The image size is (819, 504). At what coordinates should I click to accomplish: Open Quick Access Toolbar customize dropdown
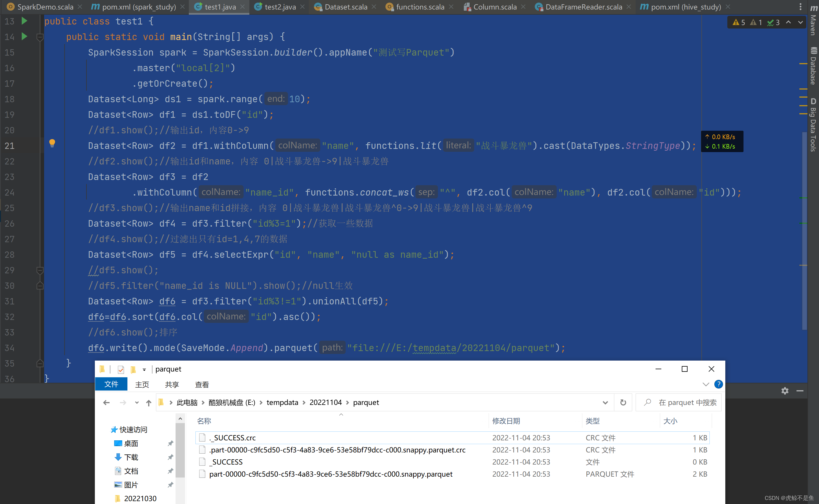tap(144, 369)
